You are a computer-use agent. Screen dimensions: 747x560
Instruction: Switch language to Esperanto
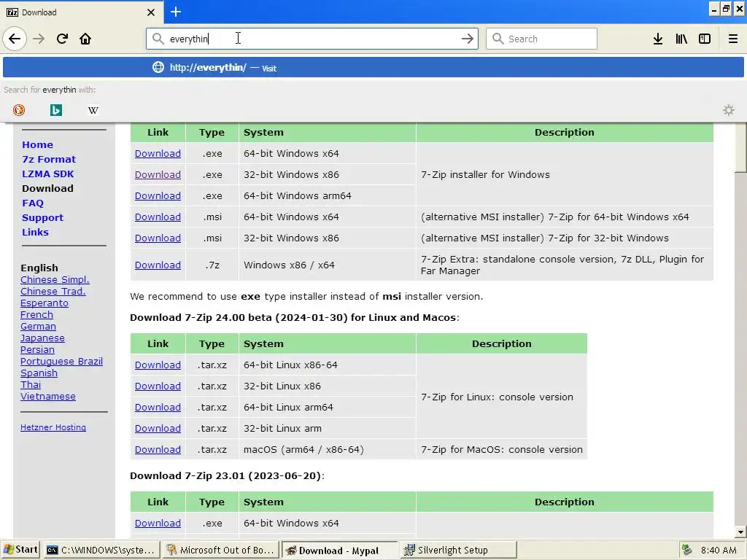click(44, 303)
